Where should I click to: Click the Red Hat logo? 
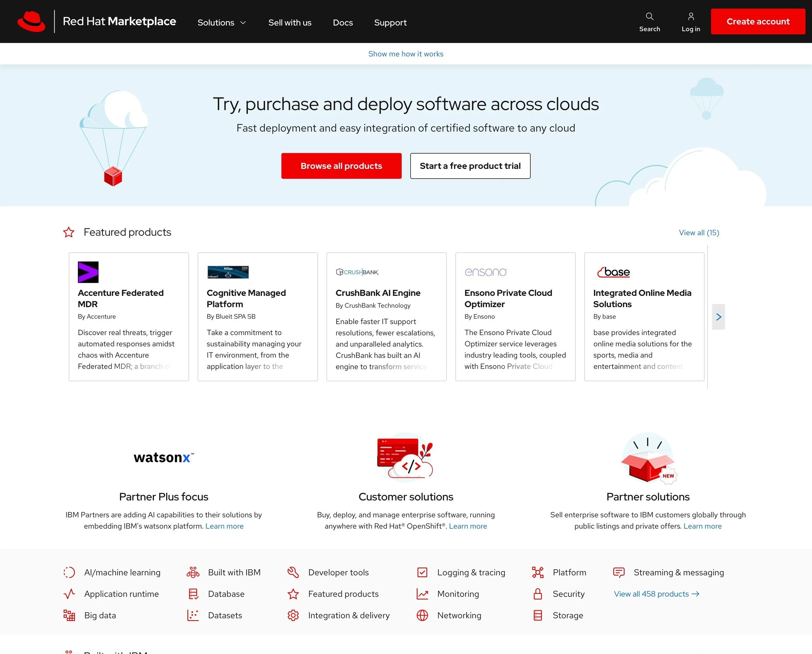[x=31, y=21]
